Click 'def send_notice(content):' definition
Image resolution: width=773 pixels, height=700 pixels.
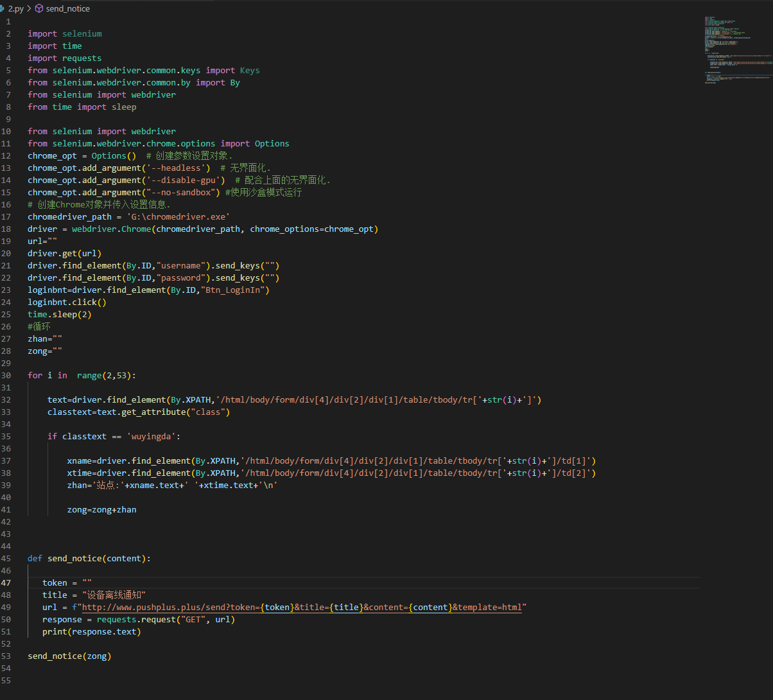coord(89,558)
